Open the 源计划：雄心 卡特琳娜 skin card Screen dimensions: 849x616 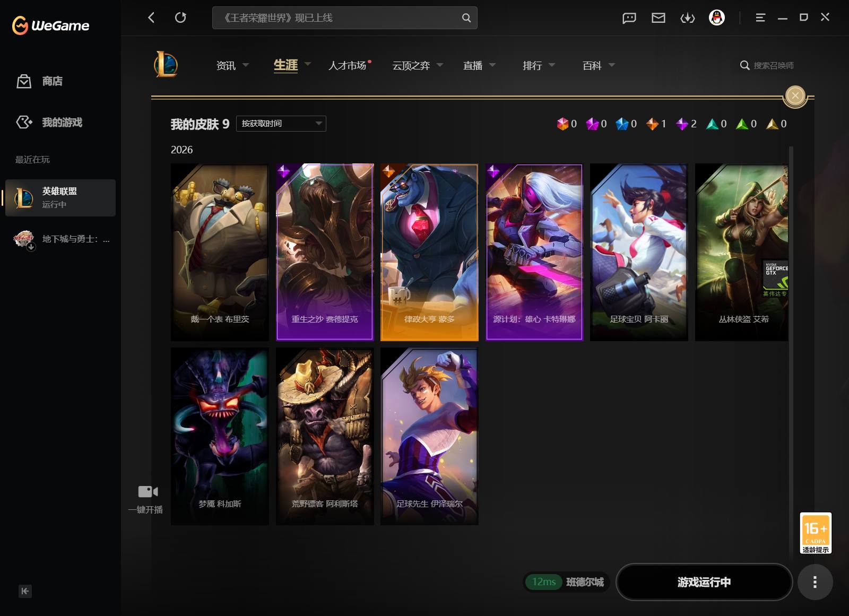point(534,252)
